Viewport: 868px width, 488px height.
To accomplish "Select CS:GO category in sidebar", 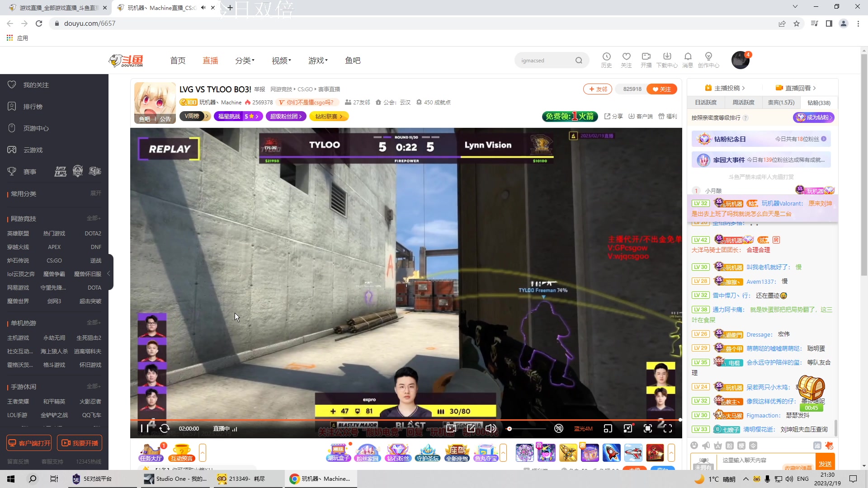I will [x=54, y=261].
